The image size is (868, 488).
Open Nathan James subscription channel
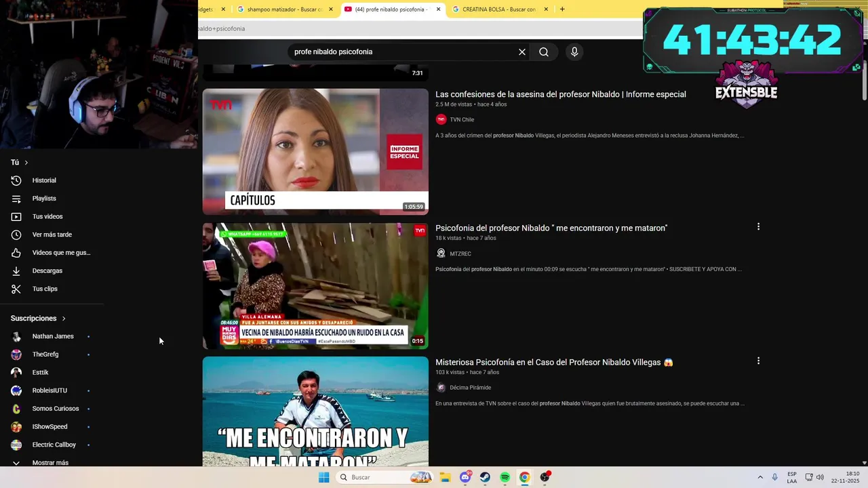click(x=52, y=336)
